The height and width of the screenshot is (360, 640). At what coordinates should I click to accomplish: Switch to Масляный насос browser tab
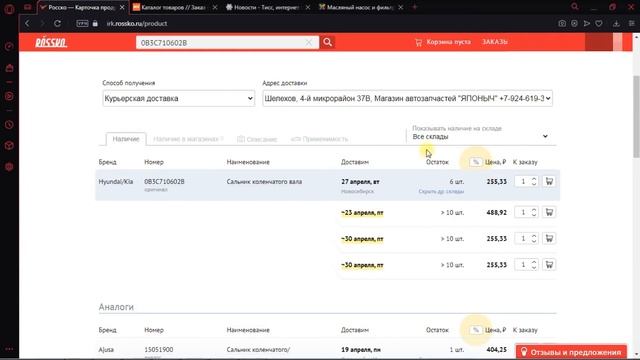click(359, 7)
